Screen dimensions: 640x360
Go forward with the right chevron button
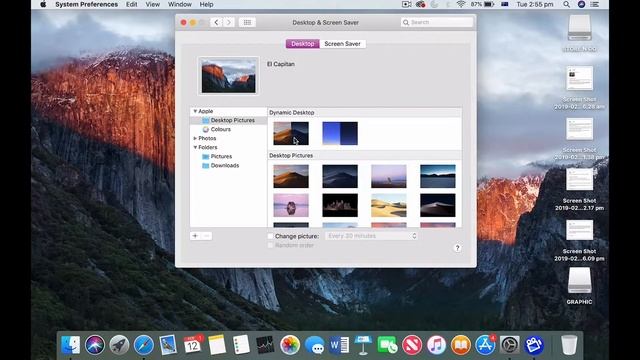pos(229,22)
